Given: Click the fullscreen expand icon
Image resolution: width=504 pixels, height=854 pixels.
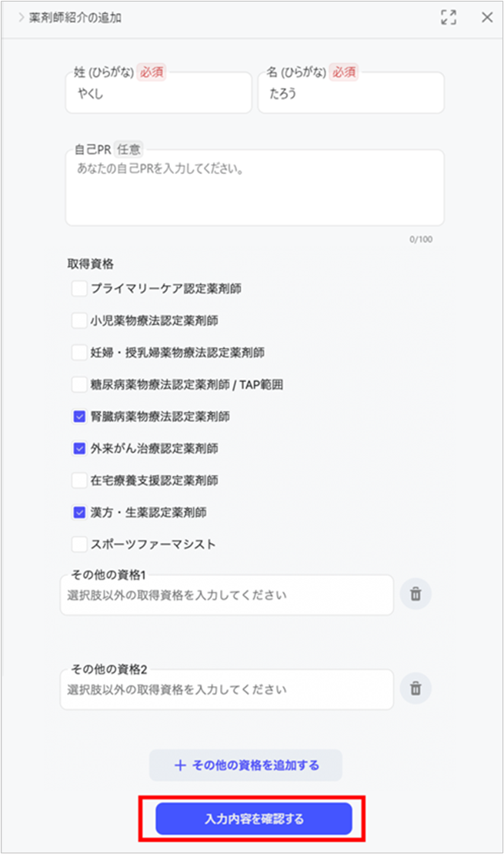Looking at the screenshot, I should [449, 18].
